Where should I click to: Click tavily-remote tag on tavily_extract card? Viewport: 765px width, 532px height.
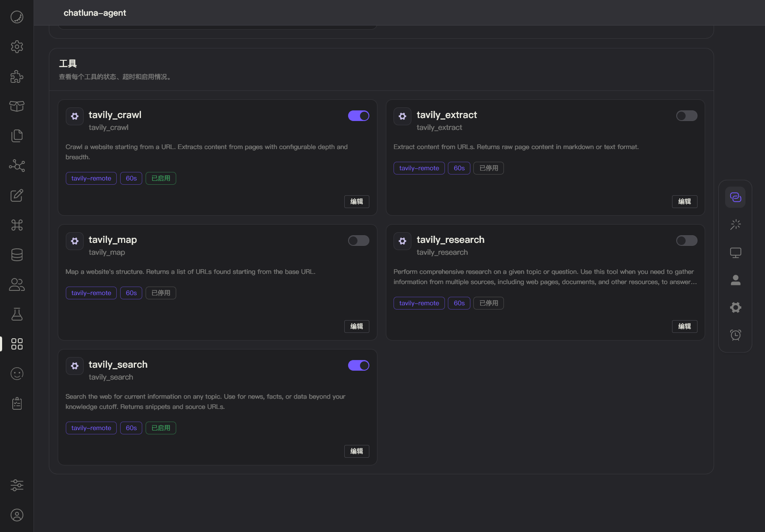(x=419, y=168)
